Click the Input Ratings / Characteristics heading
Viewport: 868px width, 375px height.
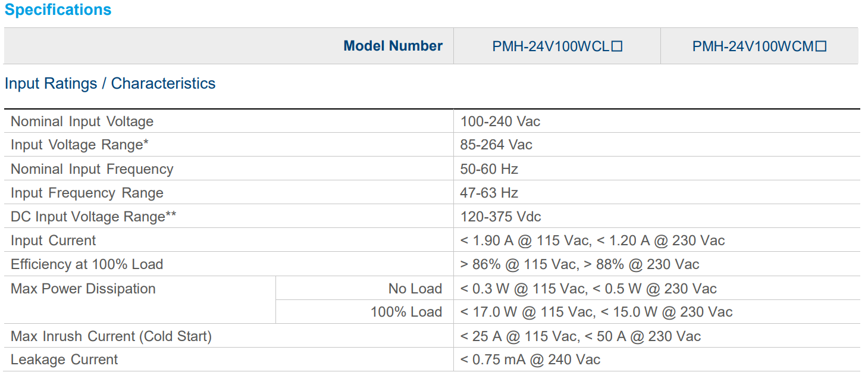(x=110, y=83)
